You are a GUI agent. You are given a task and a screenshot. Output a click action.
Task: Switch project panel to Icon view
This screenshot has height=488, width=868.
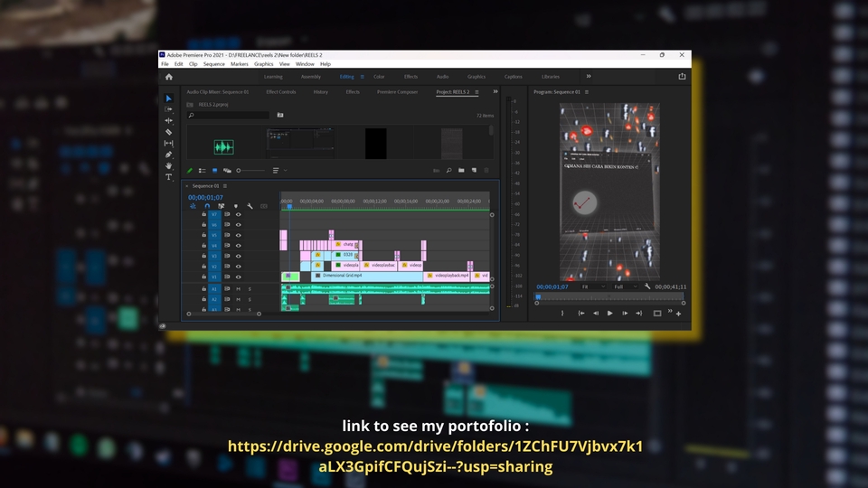click(x=215, y=171)
